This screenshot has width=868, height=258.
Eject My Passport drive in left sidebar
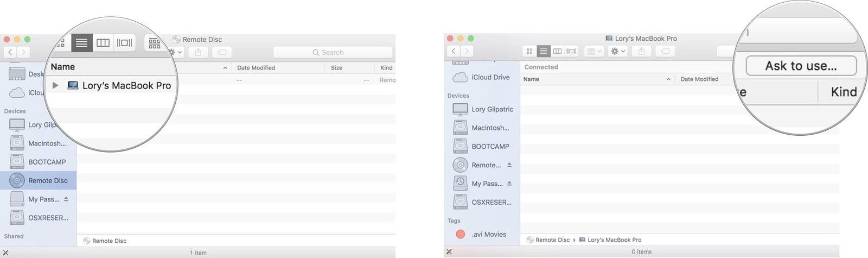(x=66, y=199)
